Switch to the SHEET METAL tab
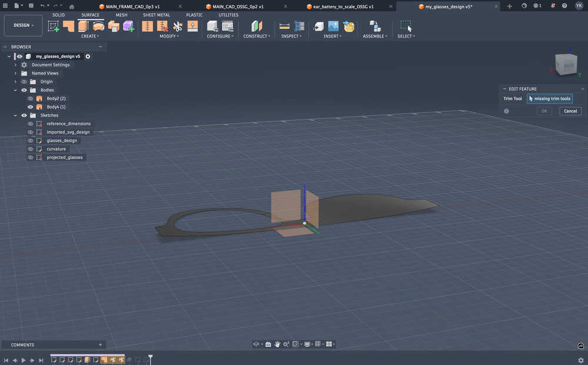The image size is (588, 365). tap(156, 15)
